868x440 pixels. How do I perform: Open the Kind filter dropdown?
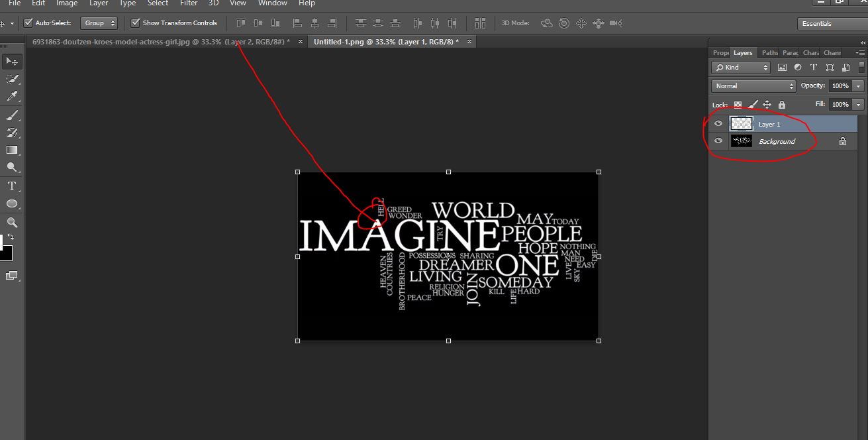pyautogui.click(x=741, y=68)
